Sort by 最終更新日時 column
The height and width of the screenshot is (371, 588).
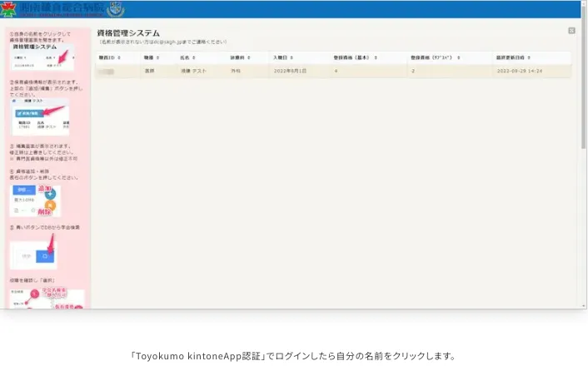(513, 57)
